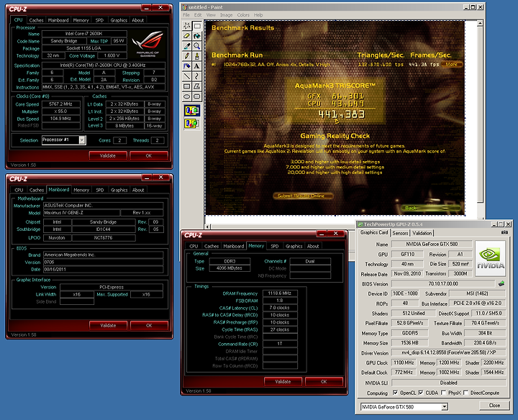The image size is (518, 420).
Task: Click the GPU-Z screenshot camera icon
Action: click(x=504, y=232)
